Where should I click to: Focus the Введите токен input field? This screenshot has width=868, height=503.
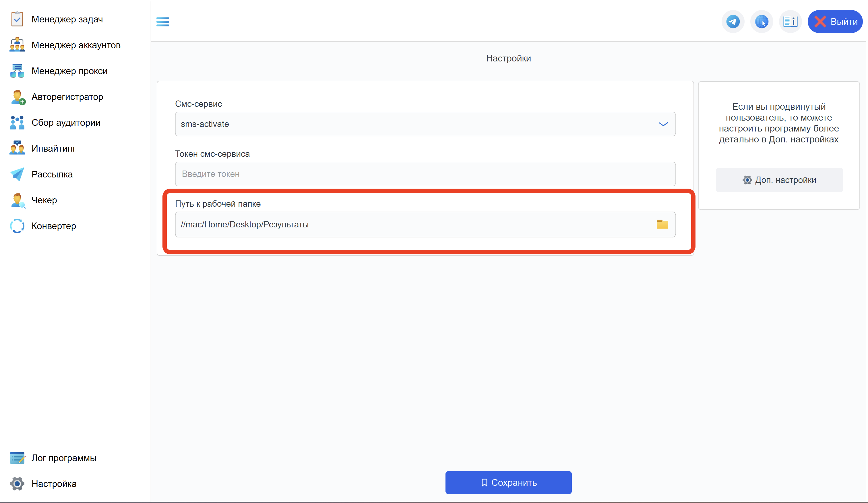[x=425, y=174]
